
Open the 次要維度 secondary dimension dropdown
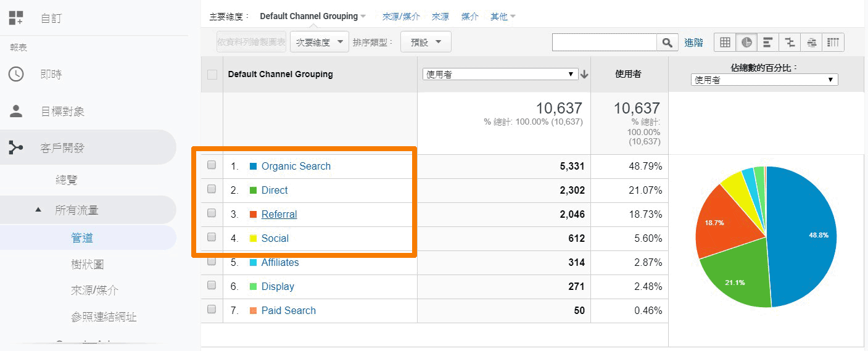[x=319, y=42]
